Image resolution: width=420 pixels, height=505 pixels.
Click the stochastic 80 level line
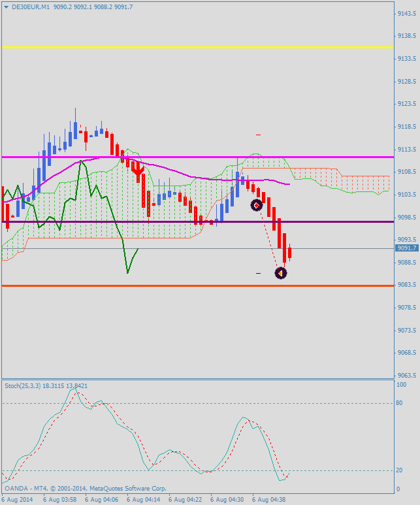tap(196, 403)
